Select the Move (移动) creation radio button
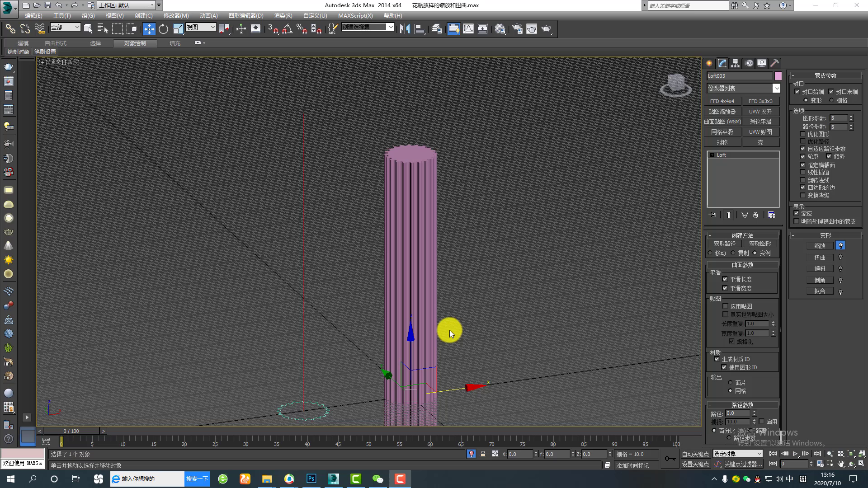Image resolution: width=868 pixels, height=488 pixels. point(710,253)
